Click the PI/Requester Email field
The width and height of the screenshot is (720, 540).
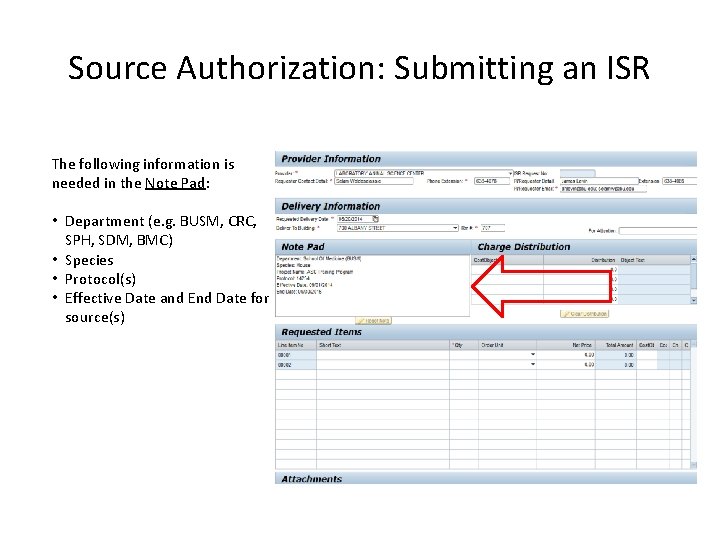click(603, 189)
